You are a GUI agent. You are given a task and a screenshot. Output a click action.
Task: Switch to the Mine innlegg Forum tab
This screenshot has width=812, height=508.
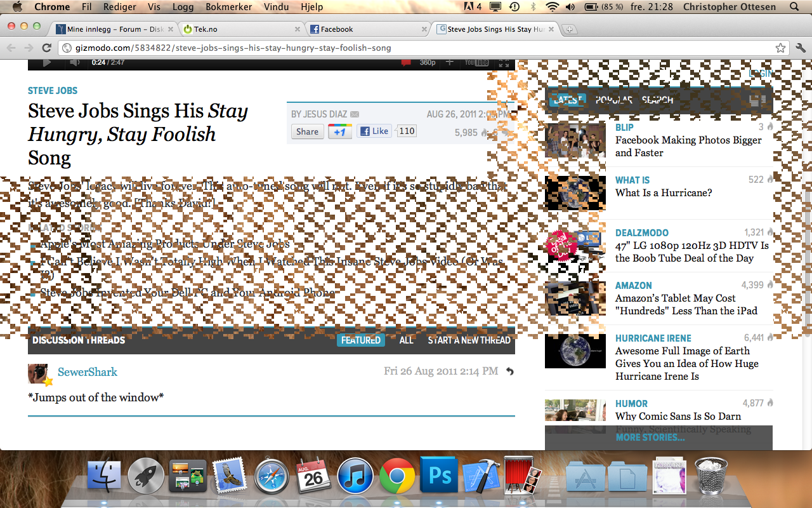coord(114,29)
